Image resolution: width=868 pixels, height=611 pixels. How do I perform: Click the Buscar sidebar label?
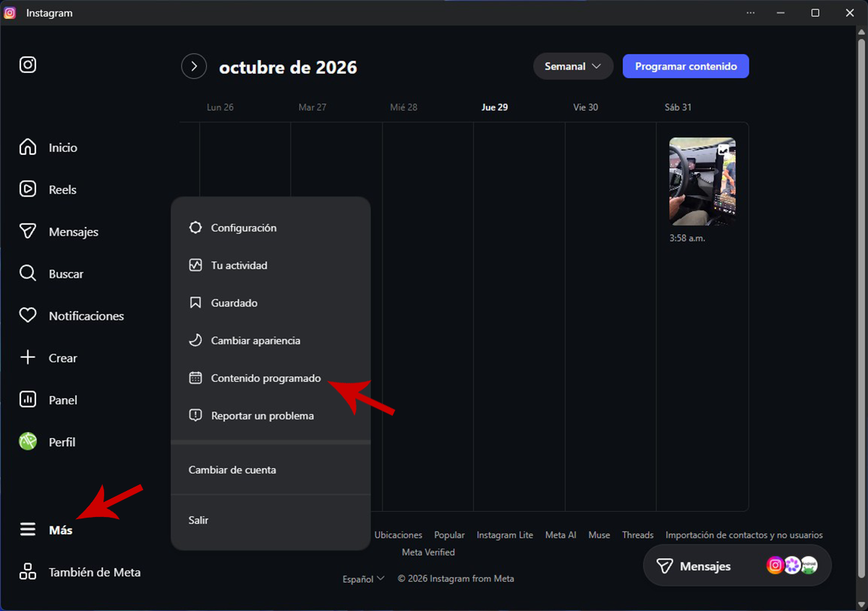66,274
